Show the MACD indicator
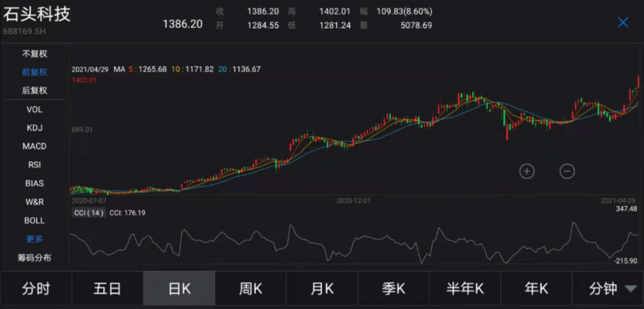The width and height of the screenshot is (644, 309). 35,146
